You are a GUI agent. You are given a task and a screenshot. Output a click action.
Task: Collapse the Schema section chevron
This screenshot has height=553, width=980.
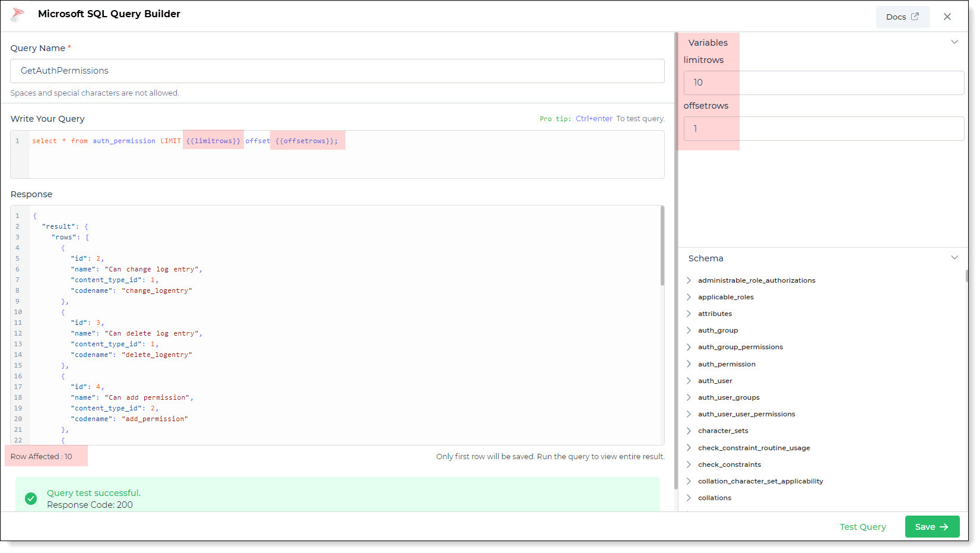click(954, 258)
